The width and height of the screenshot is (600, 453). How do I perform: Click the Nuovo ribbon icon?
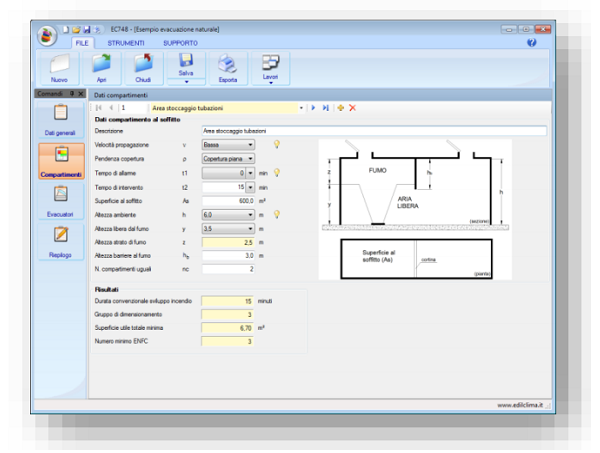(59, 65)
